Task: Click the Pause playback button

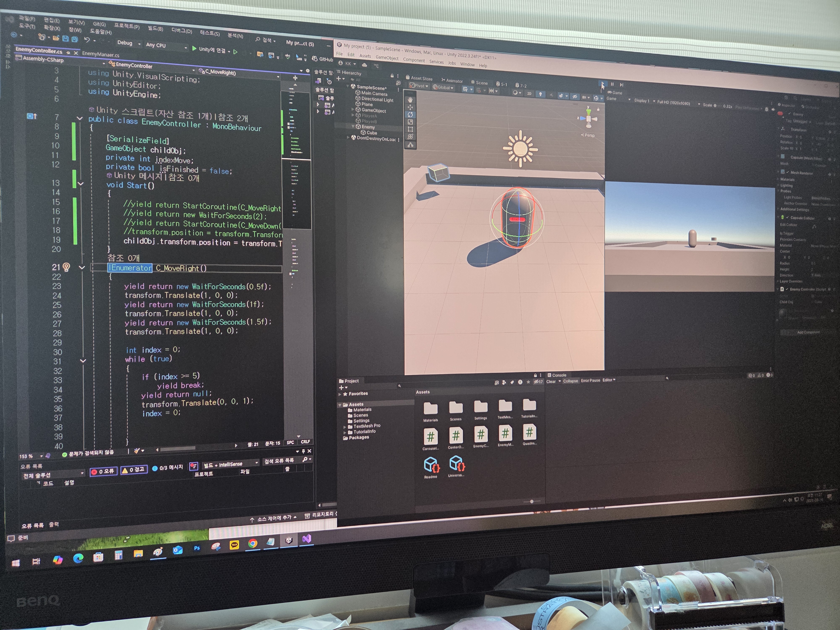Action: coord(612,84)
